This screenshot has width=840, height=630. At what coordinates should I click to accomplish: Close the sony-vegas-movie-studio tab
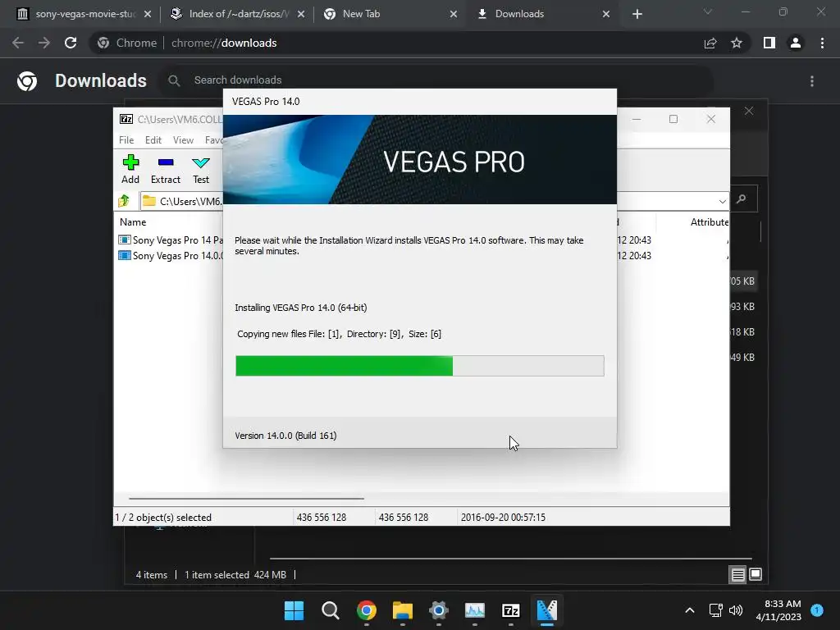pyautogui.click(x=148, y=14)
